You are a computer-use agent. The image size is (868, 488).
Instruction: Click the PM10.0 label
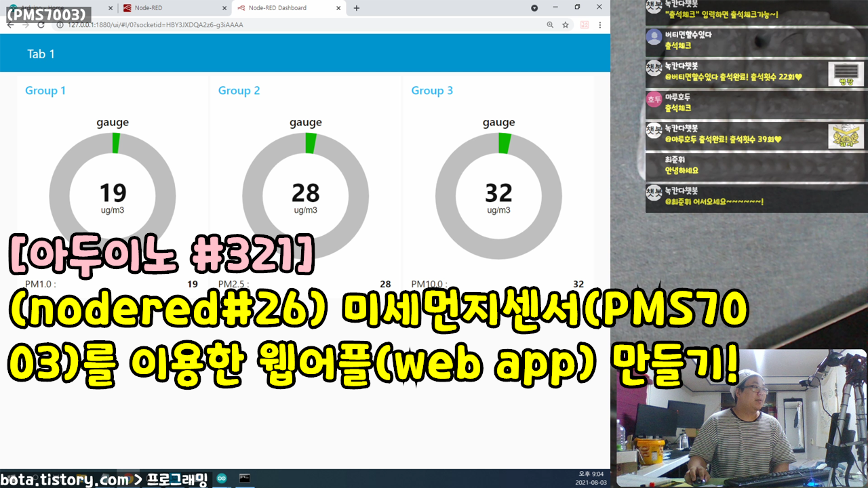[x=429, y=285]
